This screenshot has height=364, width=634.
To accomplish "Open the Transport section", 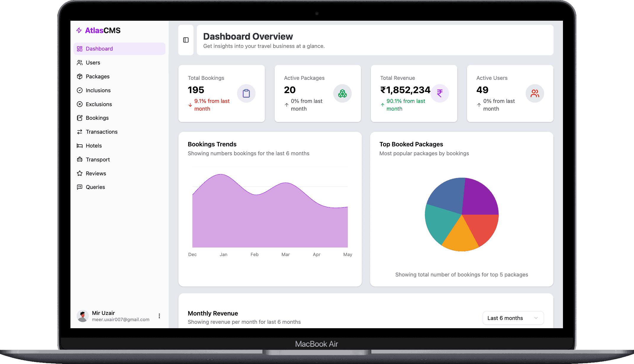I will (x=79, y=159).
